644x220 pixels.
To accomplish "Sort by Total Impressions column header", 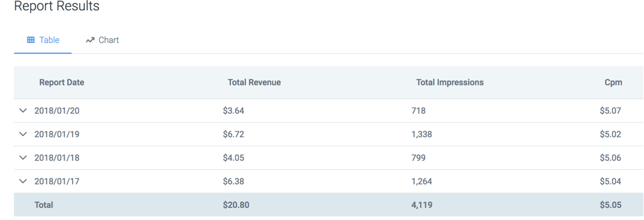I will click(x=450, y=82).
